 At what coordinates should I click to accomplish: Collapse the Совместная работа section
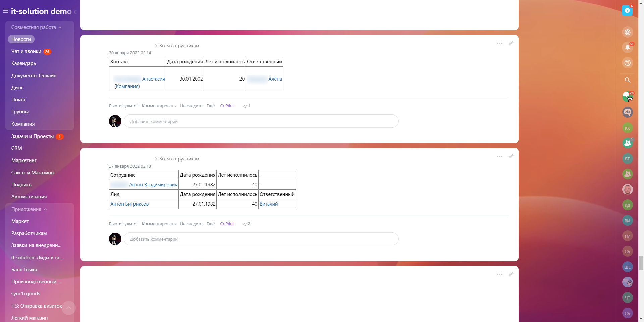coord(37,27)
